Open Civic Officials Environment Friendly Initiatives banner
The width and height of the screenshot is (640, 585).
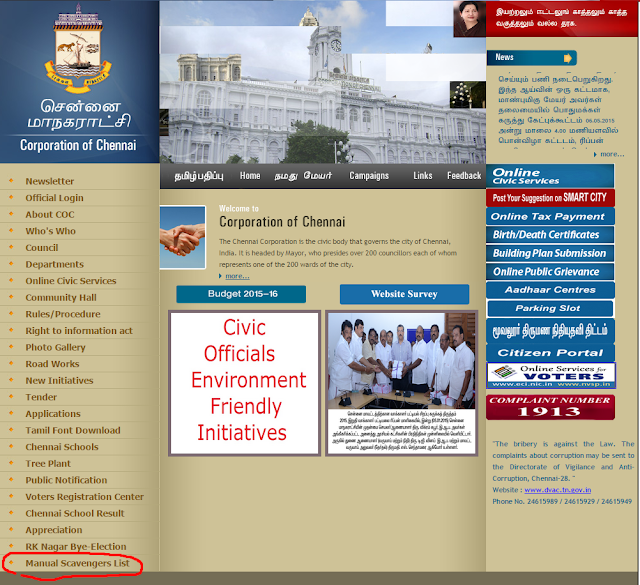244,383
